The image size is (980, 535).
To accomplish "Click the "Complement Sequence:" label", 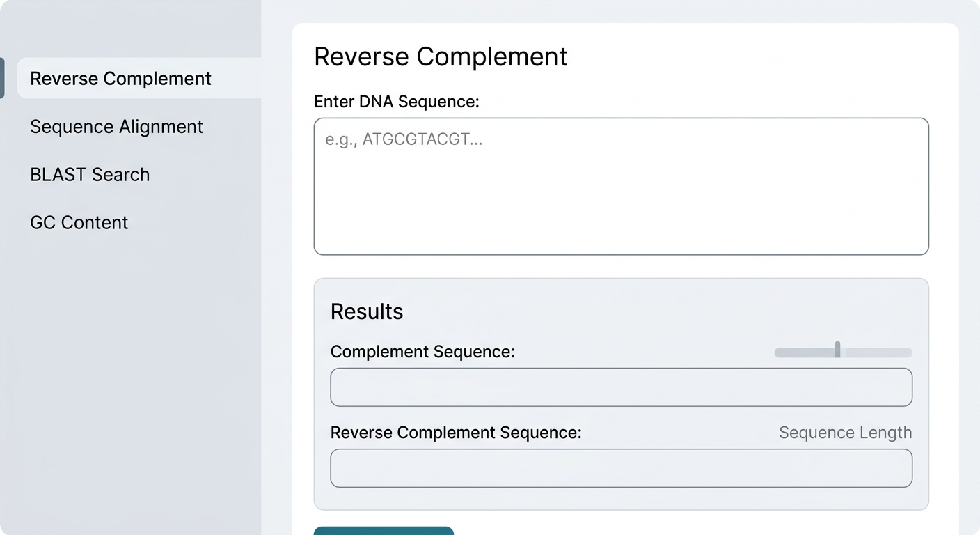I will (422, 352).
